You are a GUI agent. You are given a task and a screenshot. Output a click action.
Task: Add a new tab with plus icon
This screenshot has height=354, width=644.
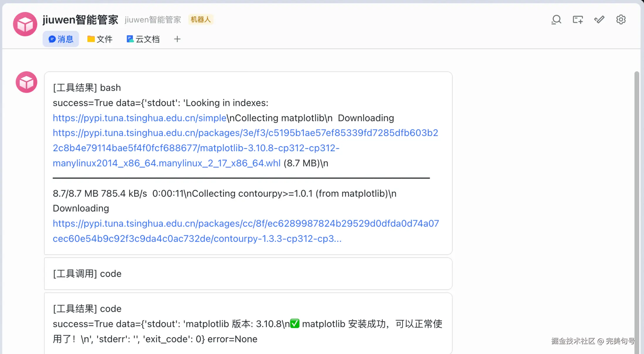click(x=177, y=39)
